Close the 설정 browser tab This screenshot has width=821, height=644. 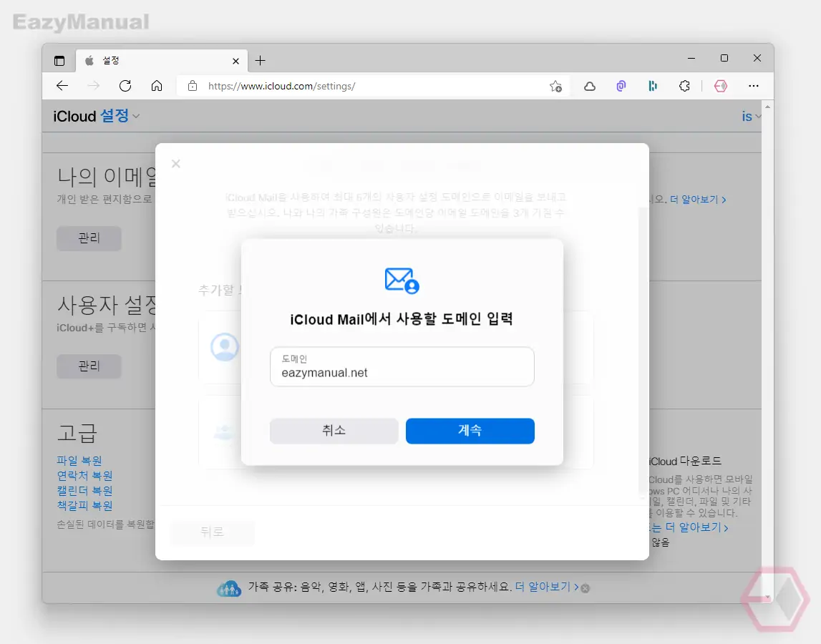tap(235, 62)
